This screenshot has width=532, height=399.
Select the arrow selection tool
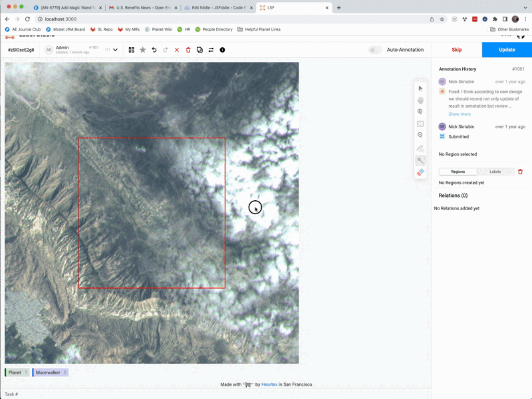[420, 88]
